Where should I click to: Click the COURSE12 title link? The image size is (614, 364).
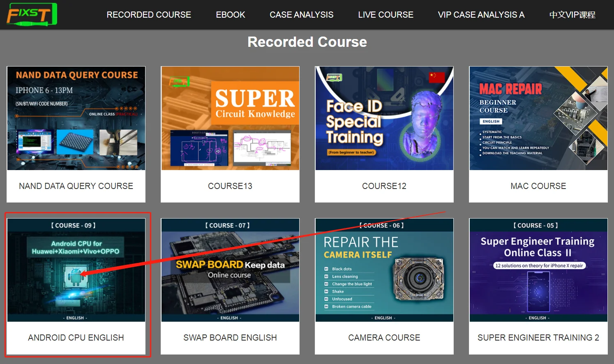pyautogui.click(x=384, y=186)
